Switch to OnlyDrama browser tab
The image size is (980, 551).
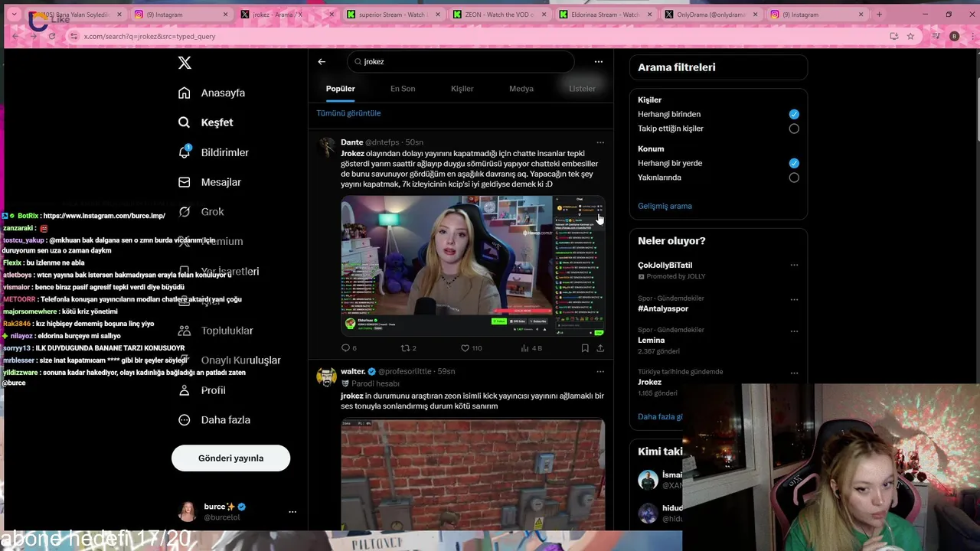click(711, 15)
